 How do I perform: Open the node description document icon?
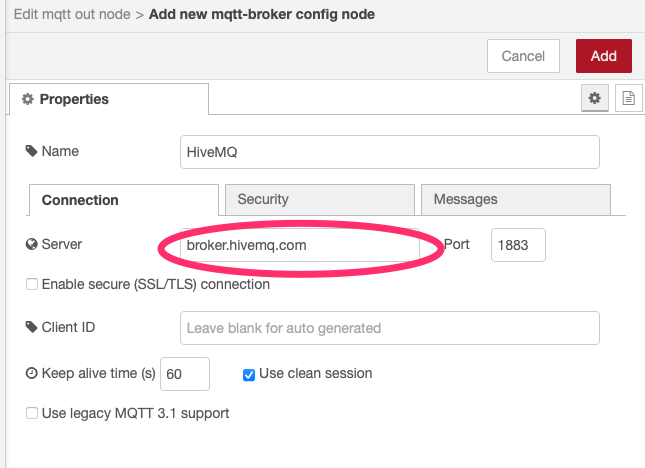coord(628,98)
